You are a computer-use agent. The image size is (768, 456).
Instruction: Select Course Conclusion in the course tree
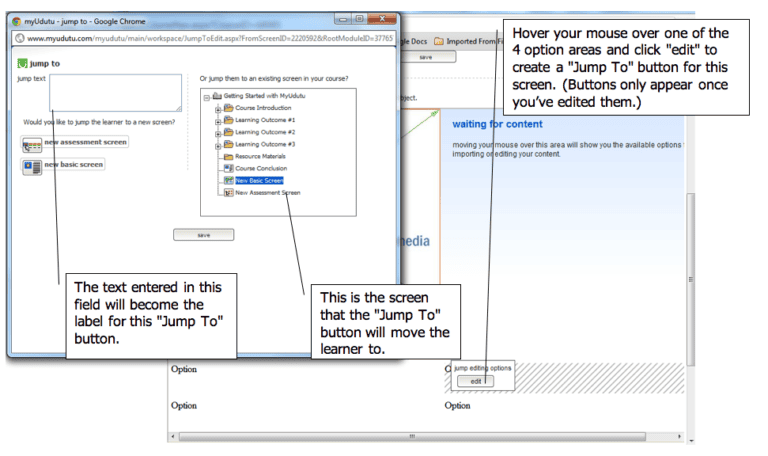(x=263, y=168)
